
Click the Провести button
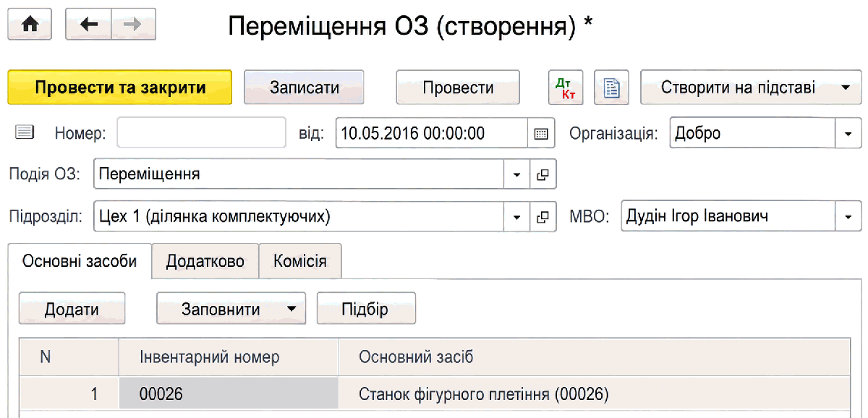tap(458, 88)
